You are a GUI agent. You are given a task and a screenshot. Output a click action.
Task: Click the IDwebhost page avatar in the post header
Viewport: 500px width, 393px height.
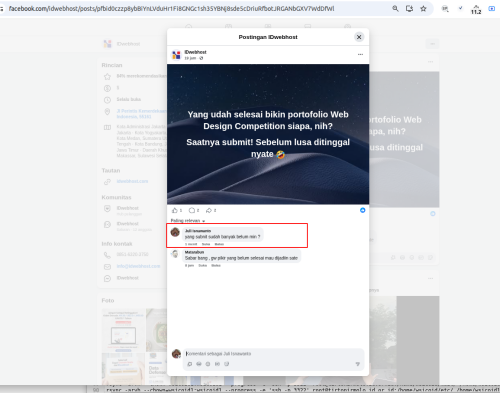pyautogui.click(x=176, y=55)
